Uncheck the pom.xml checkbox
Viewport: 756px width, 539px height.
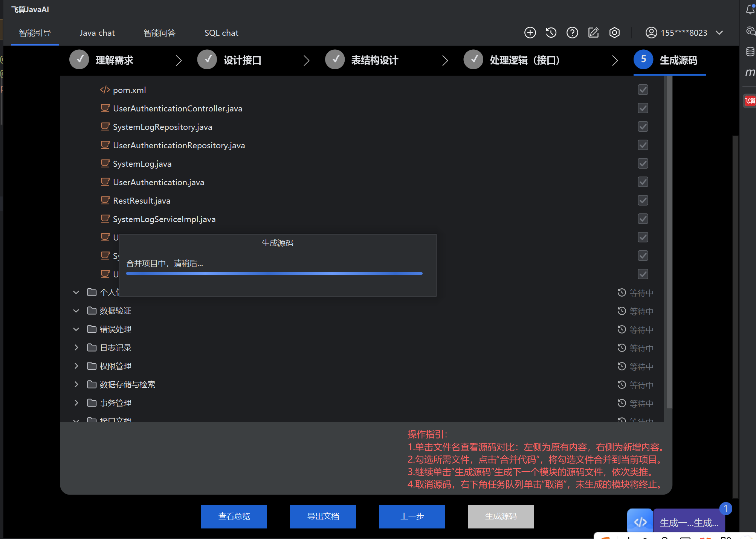pos(643,90)
